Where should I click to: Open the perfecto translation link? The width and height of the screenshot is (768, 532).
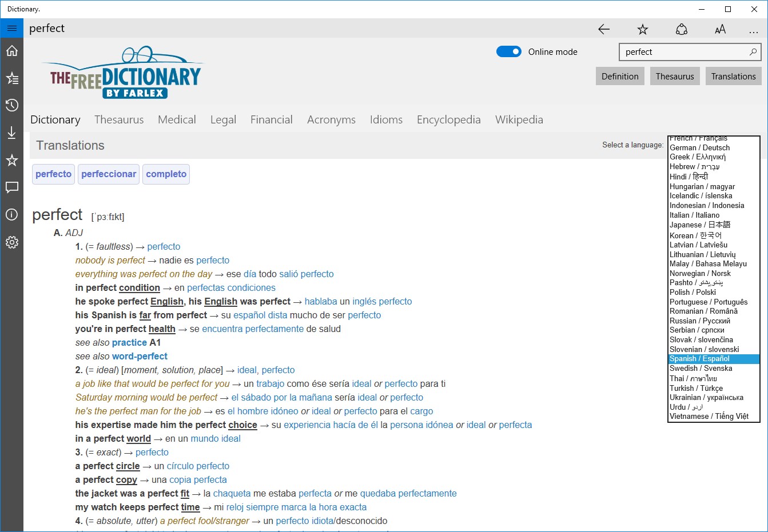pos(53,174)
